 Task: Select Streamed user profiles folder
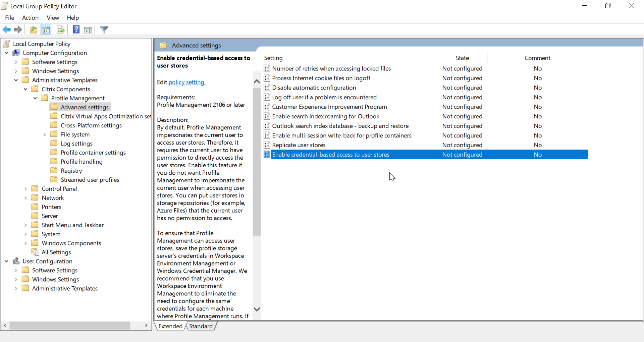90,180
